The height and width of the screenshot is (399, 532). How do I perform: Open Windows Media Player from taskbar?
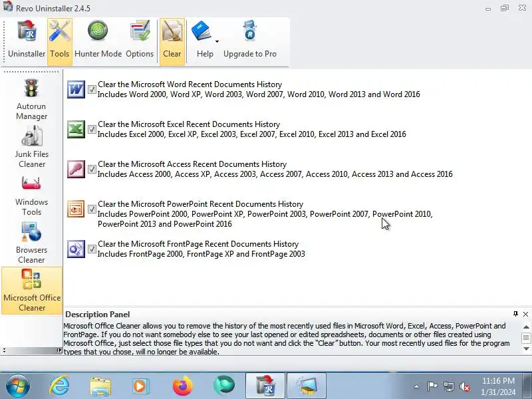point(141,386)
